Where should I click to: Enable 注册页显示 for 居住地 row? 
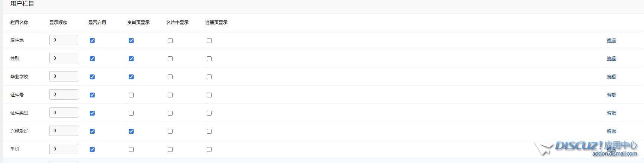pos(209,40)
